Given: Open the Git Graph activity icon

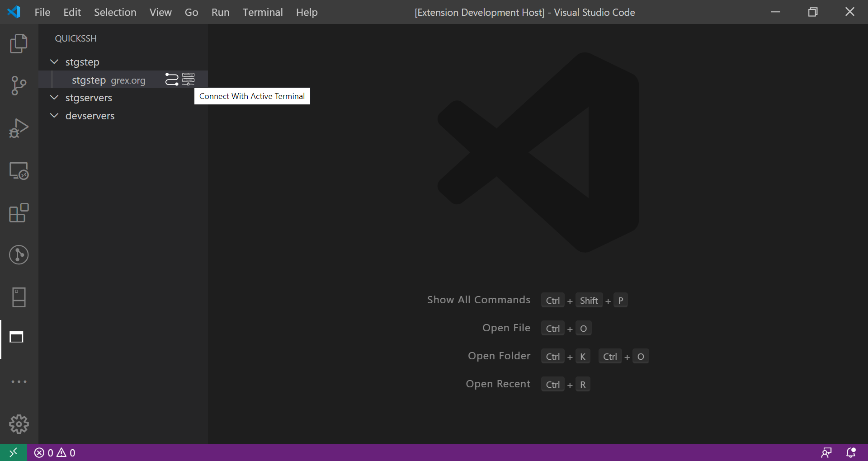Looking at the screenshot, I should point(19,255).
